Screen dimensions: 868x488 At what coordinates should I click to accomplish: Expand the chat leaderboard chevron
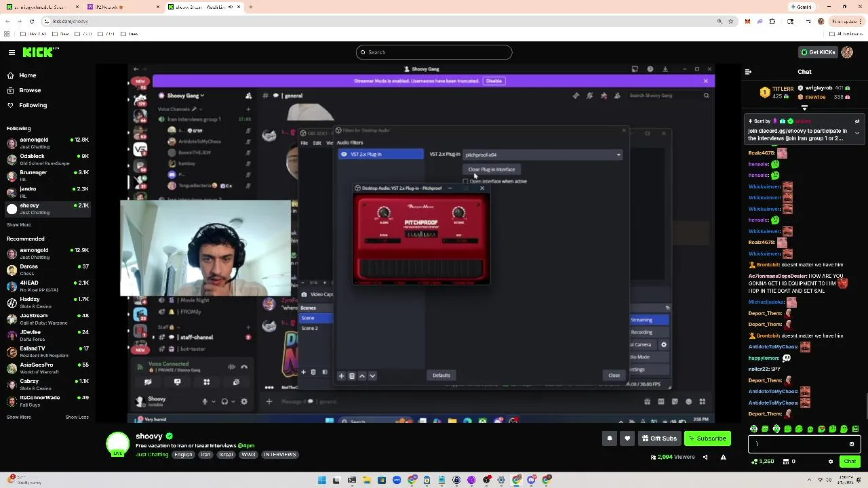(804, 108)
